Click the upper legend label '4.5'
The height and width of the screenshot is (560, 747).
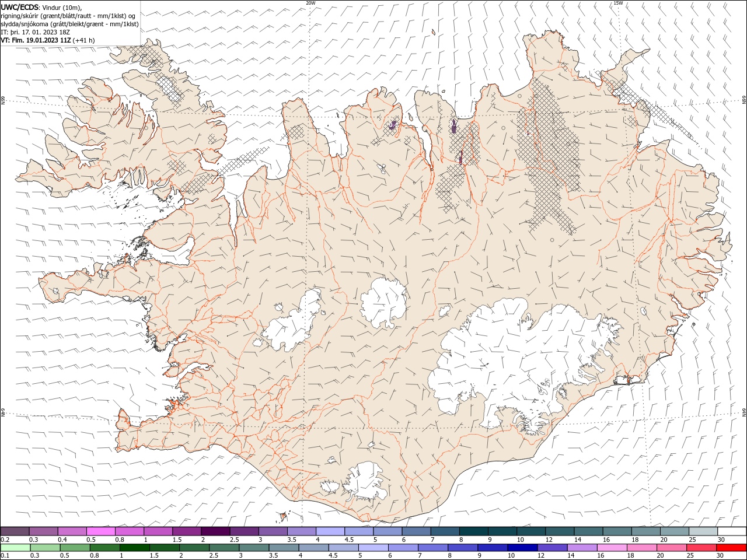coord(349,540)
